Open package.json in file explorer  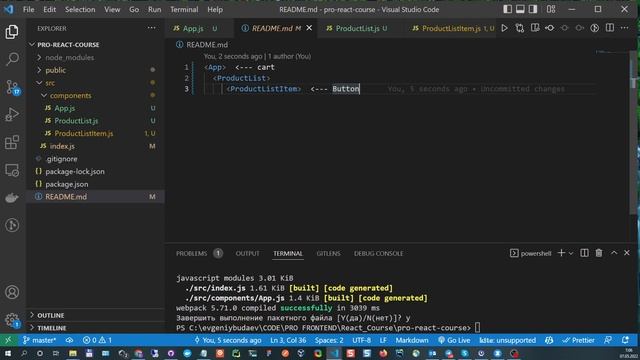(67, 184)
